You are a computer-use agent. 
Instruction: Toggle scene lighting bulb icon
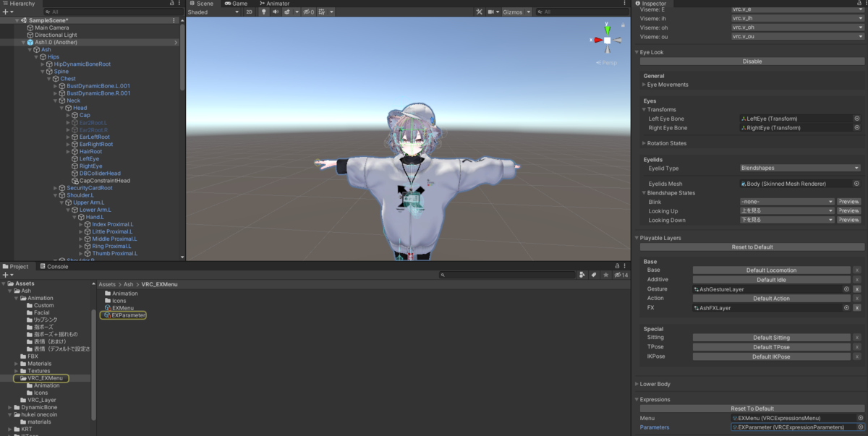264,12
